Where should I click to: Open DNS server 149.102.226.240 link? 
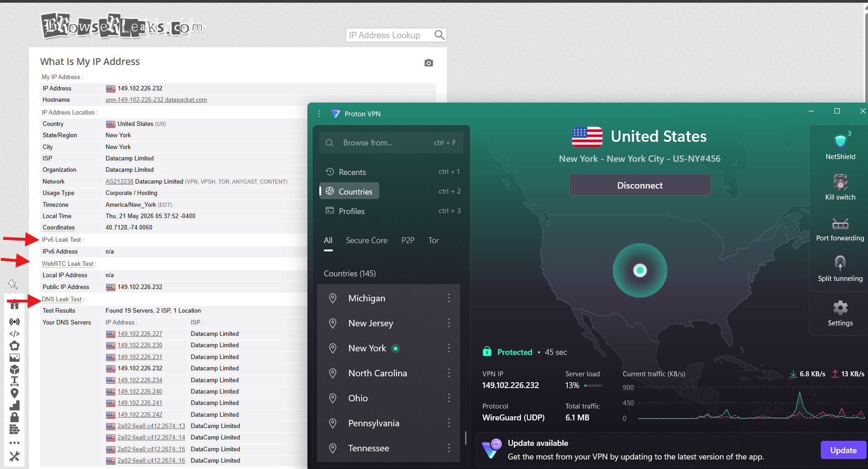tap(140, 391)
